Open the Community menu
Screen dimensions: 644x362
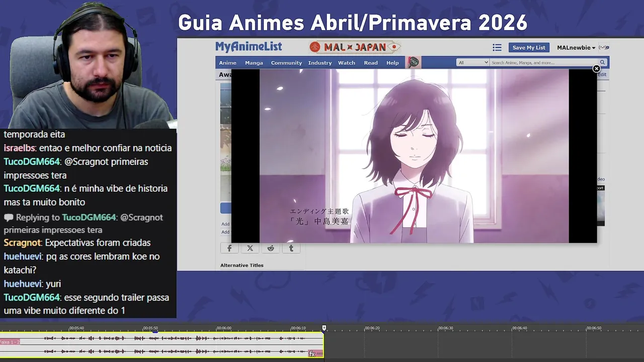tap(286, 63)
